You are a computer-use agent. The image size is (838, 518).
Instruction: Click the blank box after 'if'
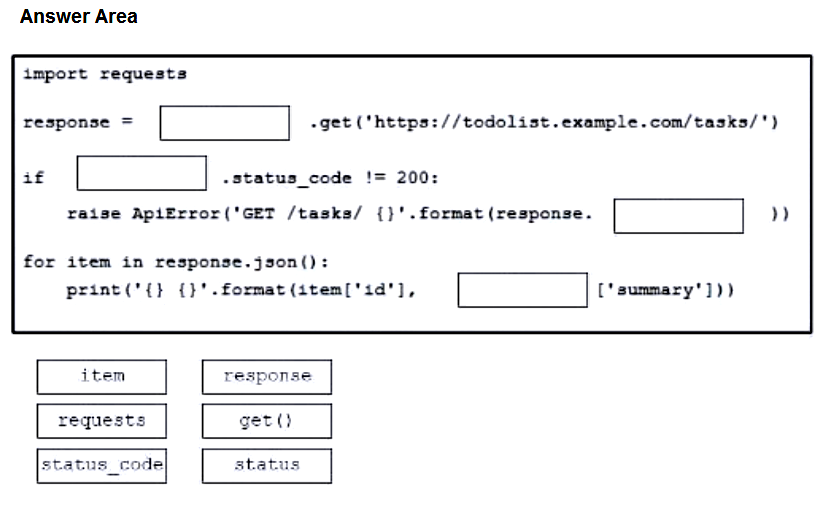coord(142,173)
